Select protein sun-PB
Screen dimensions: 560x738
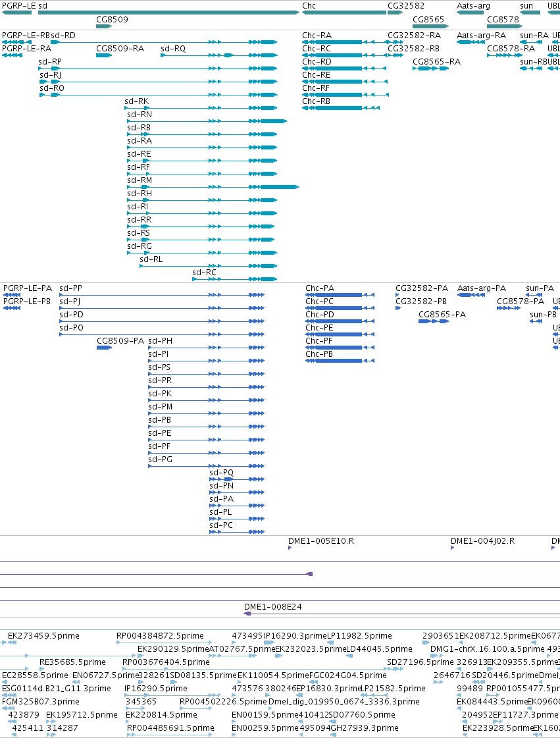click(536, 321)
